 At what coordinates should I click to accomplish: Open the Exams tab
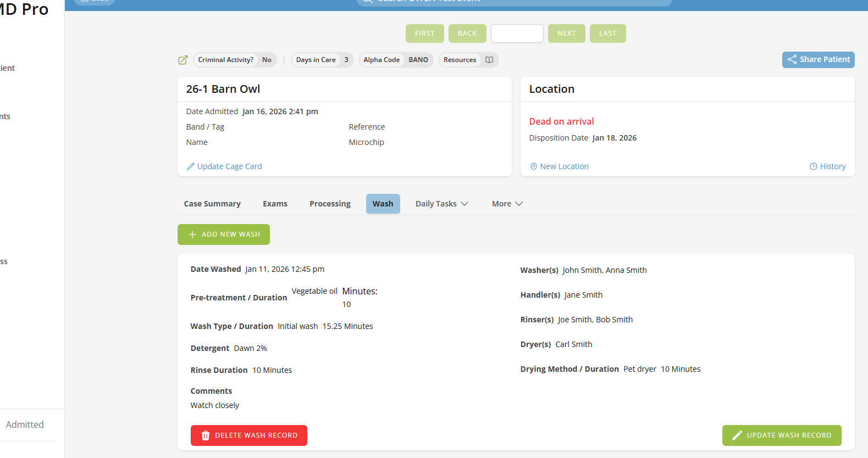point(275,204)
